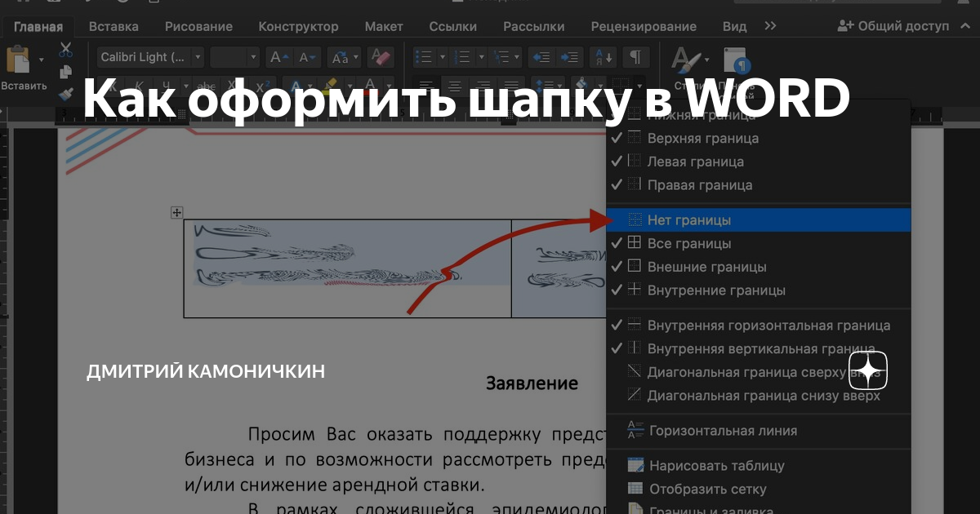Click the bulleted list icon

click(424, 57)
